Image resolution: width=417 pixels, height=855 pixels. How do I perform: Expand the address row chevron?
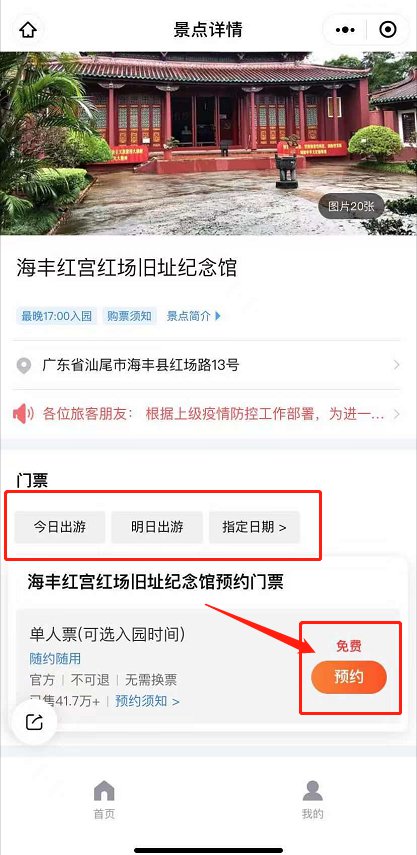click(x=396, y=365)
